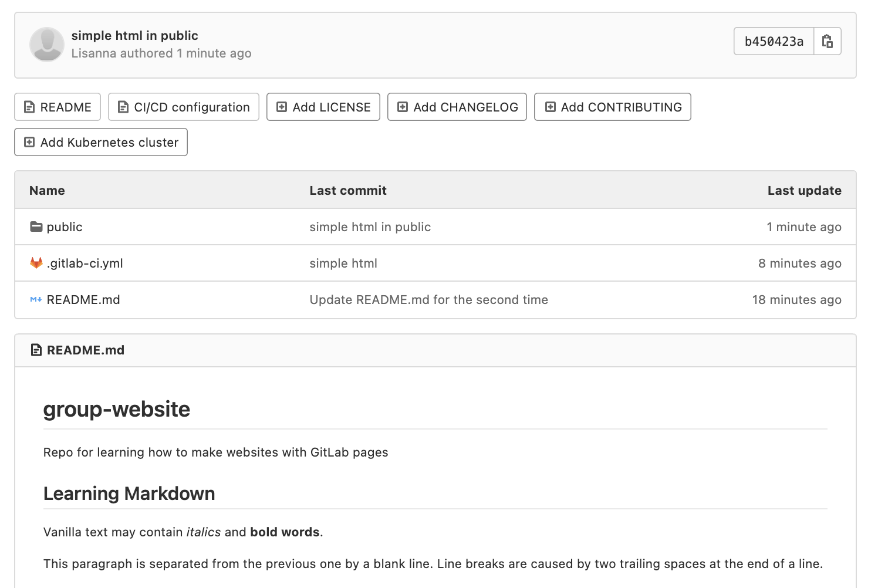This screenshot has width=878, height=588.
Task: Click the Add CHANGELOG button
Action: 457,107
